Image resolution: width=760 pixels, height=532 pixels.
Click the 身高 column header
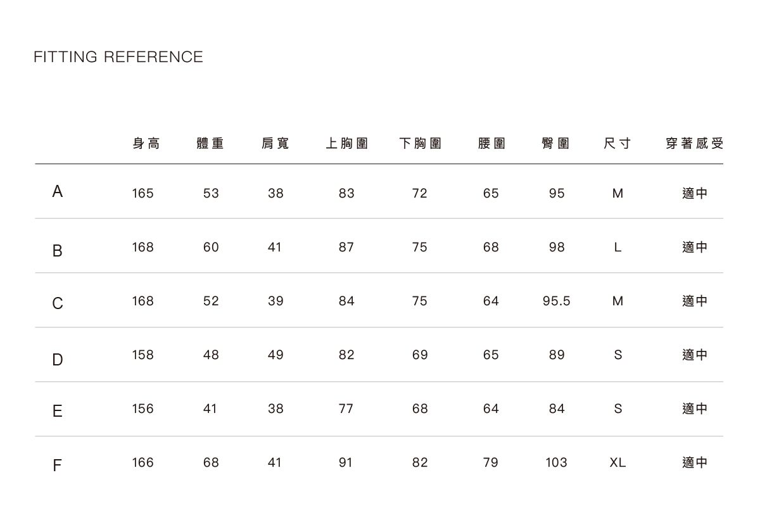coord(146,144)
